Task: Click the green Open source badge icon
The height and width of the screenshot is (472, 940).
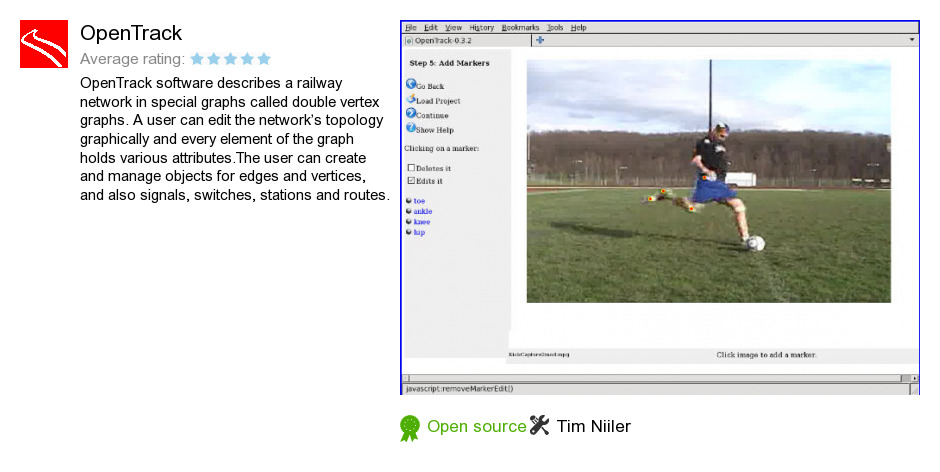Action: click(410, 428)
